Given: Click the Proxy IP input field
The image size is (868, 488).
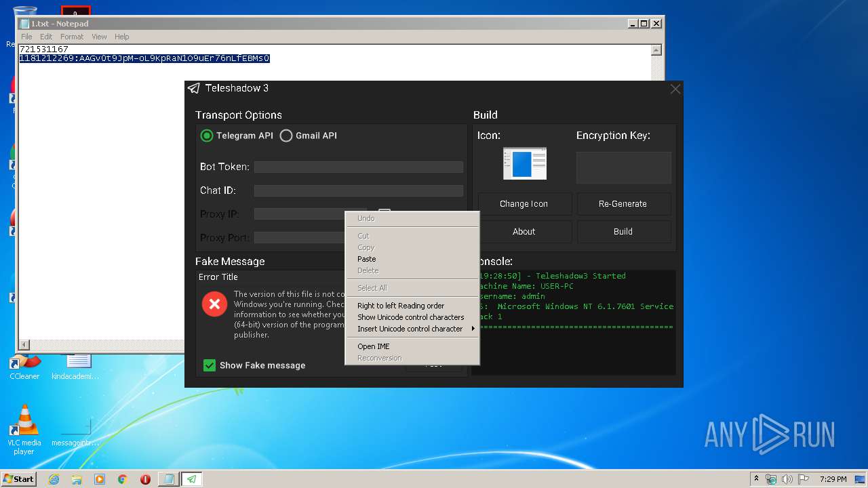Looking at the screenshot, I should click(x=310, y=214).
